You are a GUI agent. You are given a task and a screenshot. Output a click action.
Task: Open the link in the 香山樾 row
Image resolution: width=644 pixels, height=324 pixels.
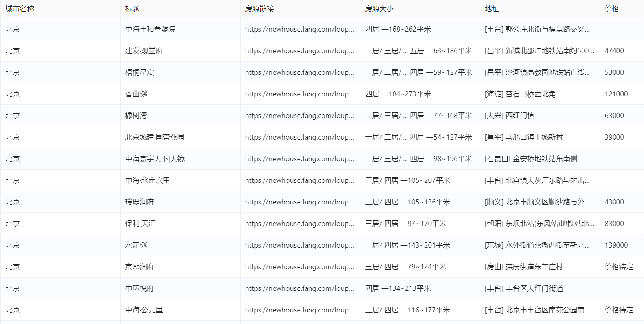300,94
